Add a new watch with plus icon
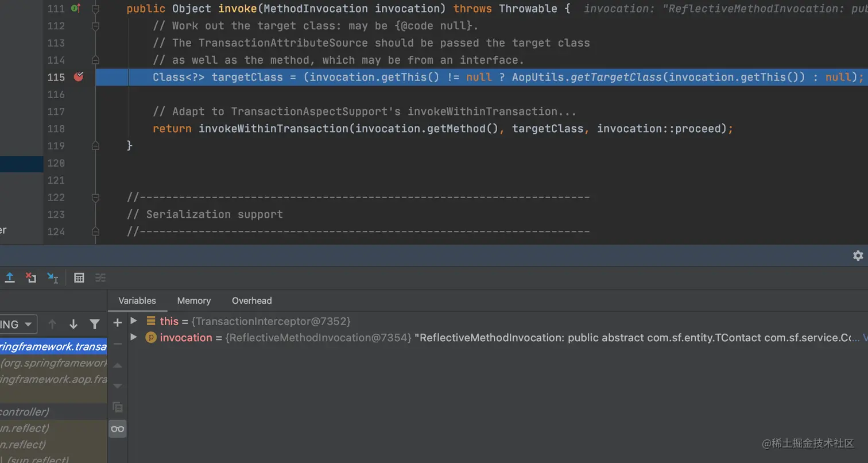The width and height of the screenshot is (868, 463). (x=118, y=323)
